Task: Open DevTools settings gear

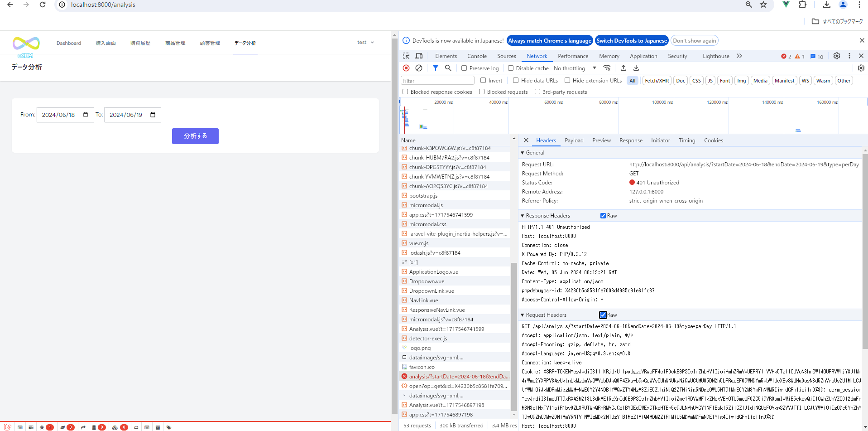Action: [836, 56]
